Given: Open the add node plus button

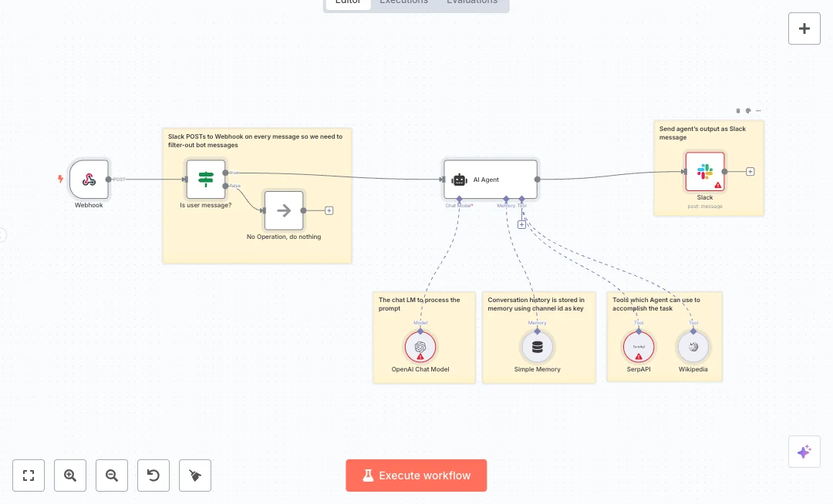Looking at the screenshot, I should click(804, 29).
